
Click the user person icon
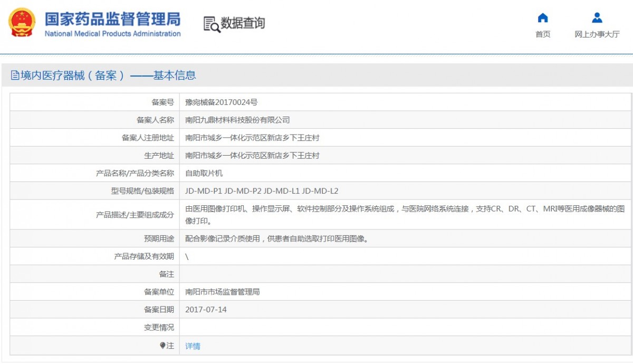pos(597,18)
